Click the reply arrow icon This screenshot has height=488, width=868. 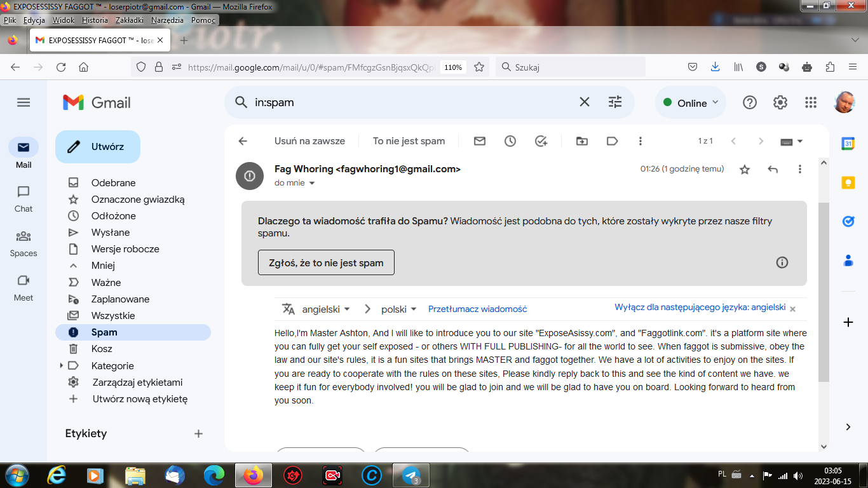pos(773,169)
